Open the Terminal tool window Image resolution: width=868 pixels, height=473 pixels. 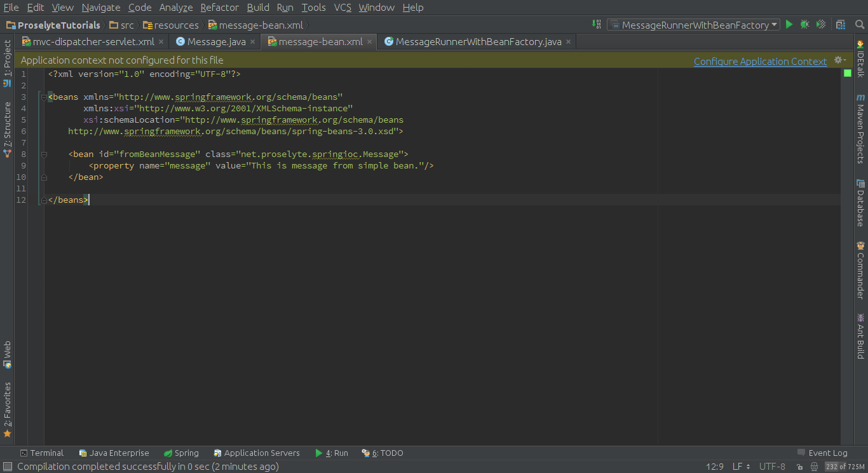tap(42, 453)
